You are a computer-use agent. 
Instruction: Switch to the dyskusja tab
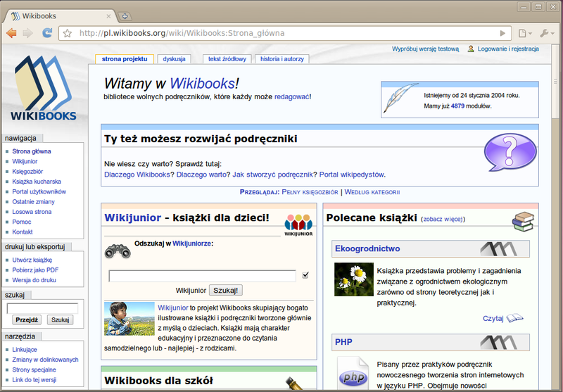(174, 59)
